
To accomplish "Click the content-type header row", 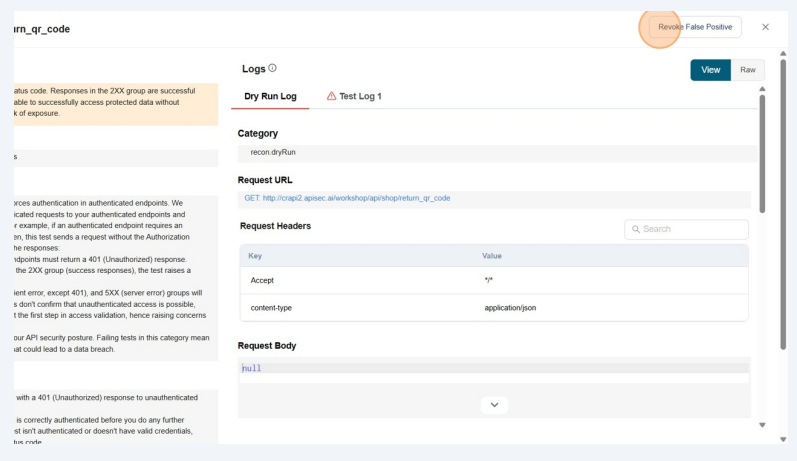I will click(494, 307).
